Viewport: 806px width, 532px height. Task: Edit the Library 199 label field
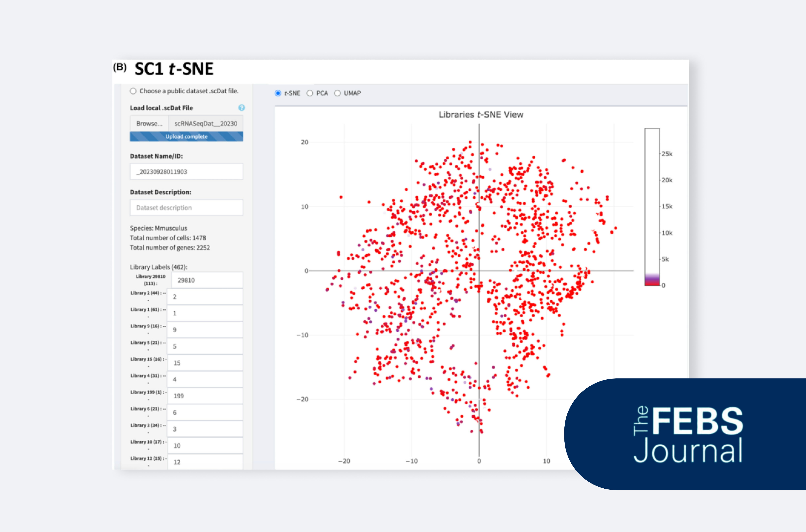[205, 396]
